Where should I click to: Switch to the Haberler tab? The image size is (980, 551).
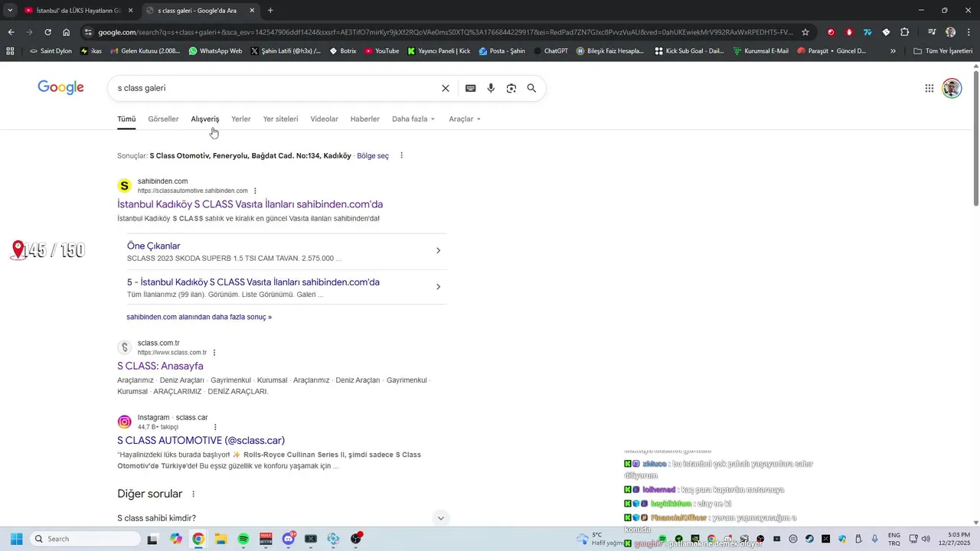(x=365, y=119)
